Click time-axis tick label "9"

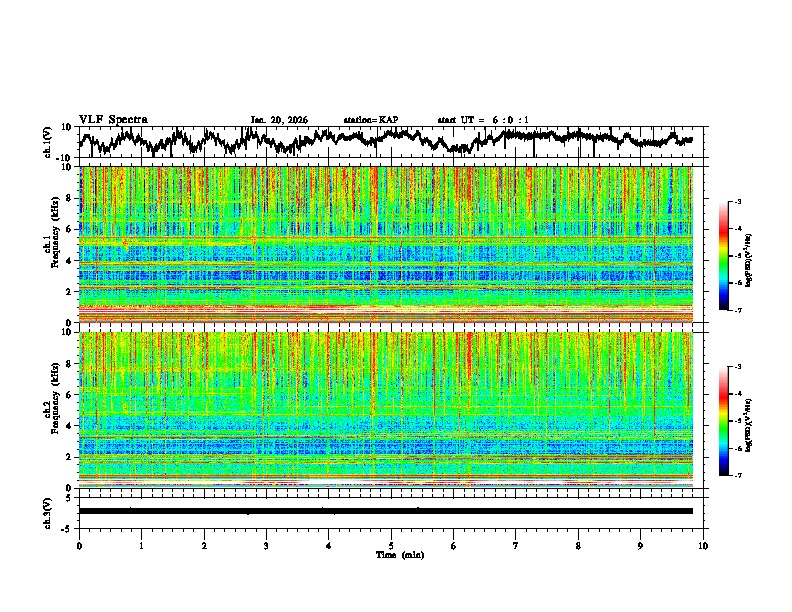click(x=640, y=546)
